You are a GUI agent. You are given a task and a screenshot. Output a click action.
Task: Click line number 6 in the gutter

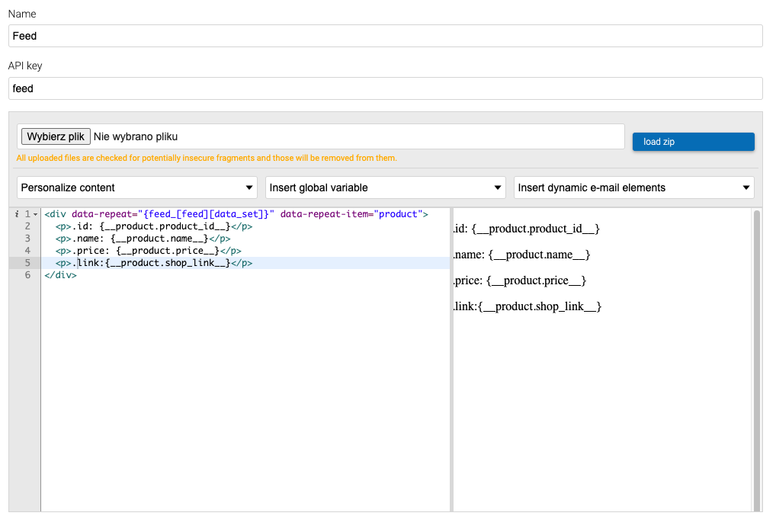click(27, 275)
